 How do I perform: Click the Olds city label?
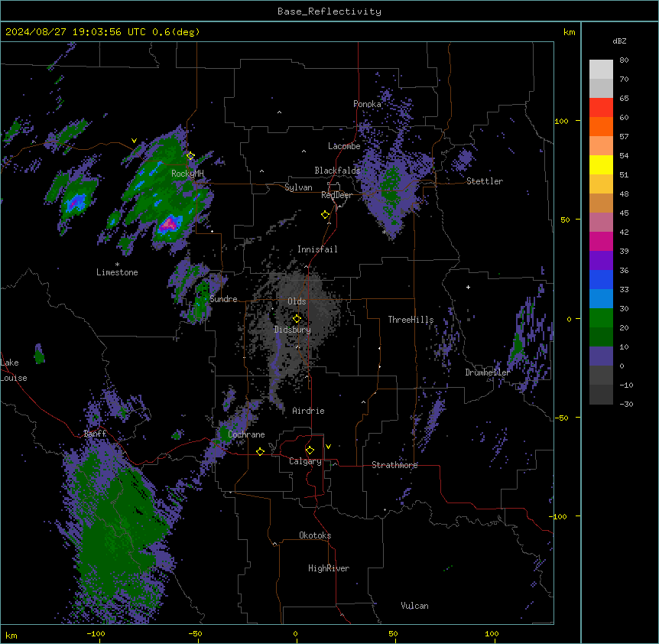[297, 301]
